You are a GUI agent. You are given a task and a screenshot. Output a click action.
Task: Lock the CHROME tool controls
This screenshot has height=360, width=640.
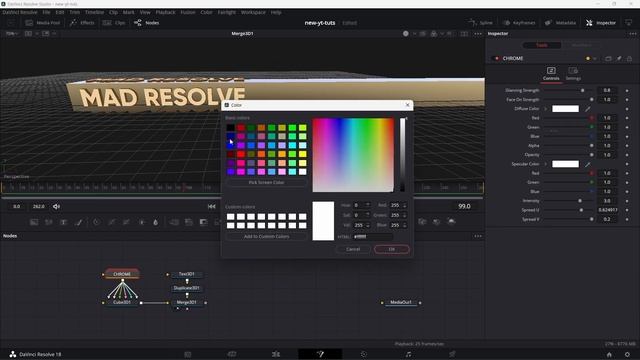tap(629, 58)
